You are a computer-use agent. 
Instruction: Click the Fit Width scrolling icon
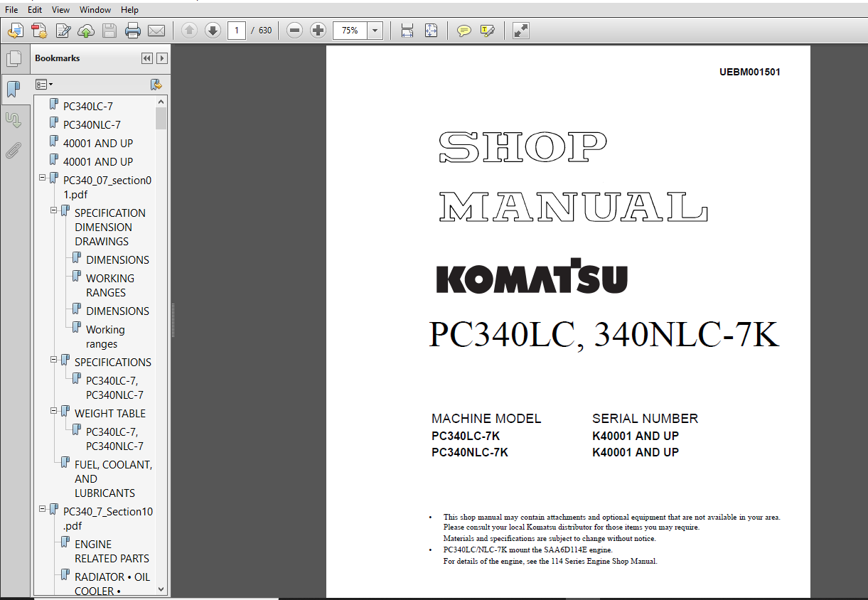pos(407,31)
